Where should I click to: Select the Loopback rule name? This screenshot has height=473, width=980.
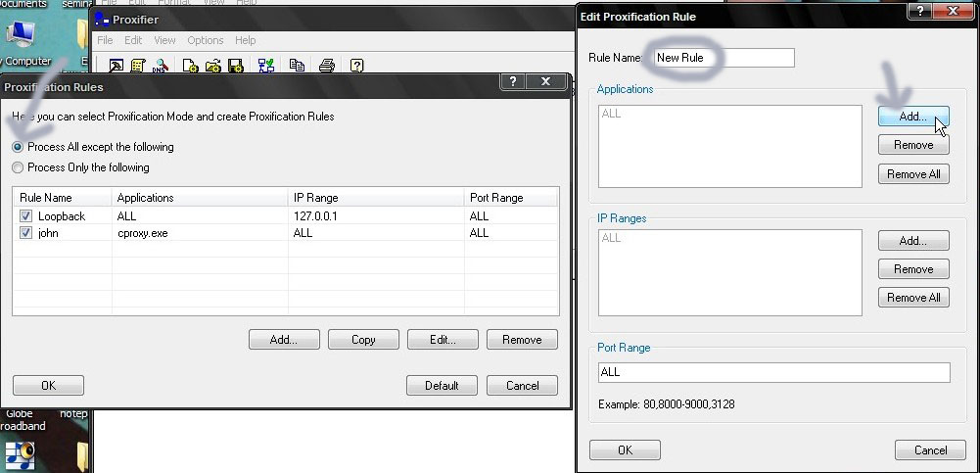coord(62,216)
